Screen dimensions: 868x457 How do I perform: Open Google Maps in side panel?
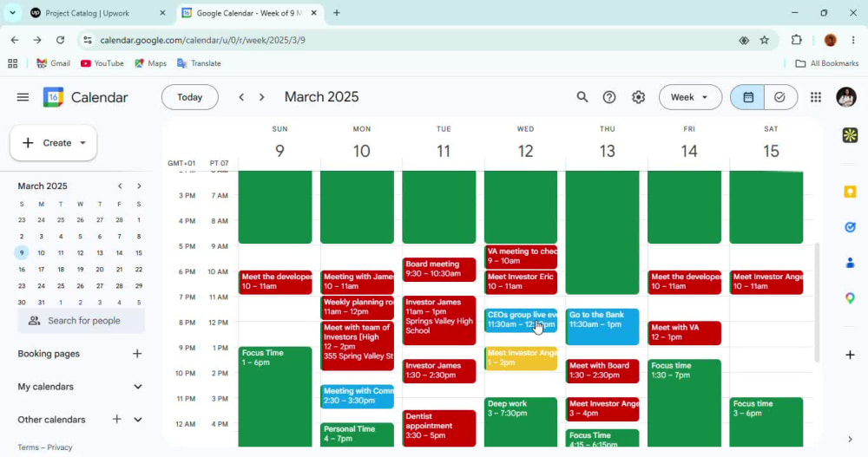[x=850, y=298]
